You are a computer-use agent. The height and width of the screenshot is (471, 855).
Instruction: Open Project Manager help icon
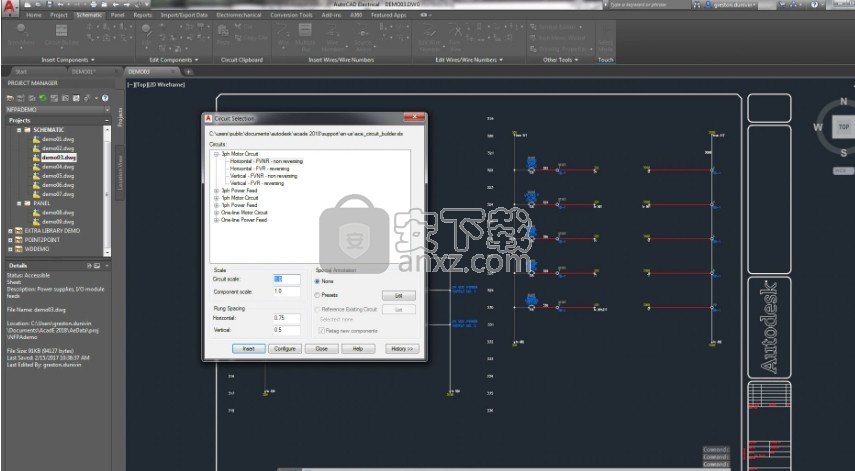[105, 98]
